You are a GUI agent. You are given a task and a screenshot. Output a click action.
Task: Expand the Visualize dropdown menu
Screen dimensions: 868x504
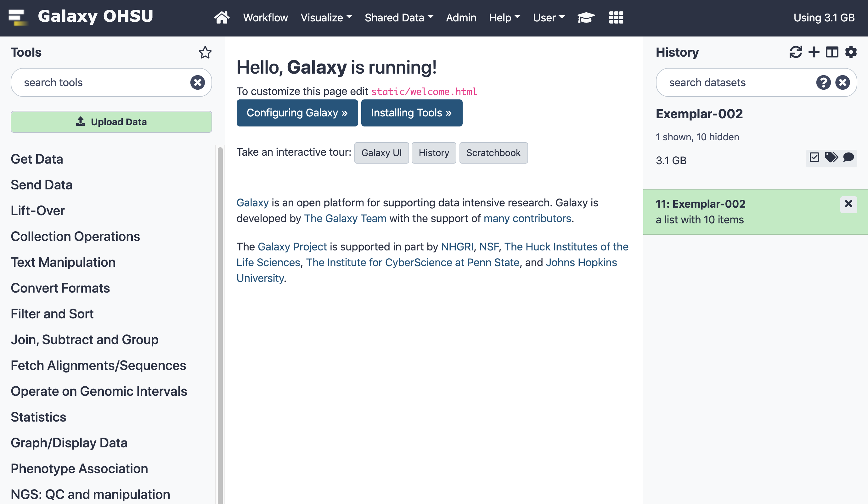coord(326,18)
